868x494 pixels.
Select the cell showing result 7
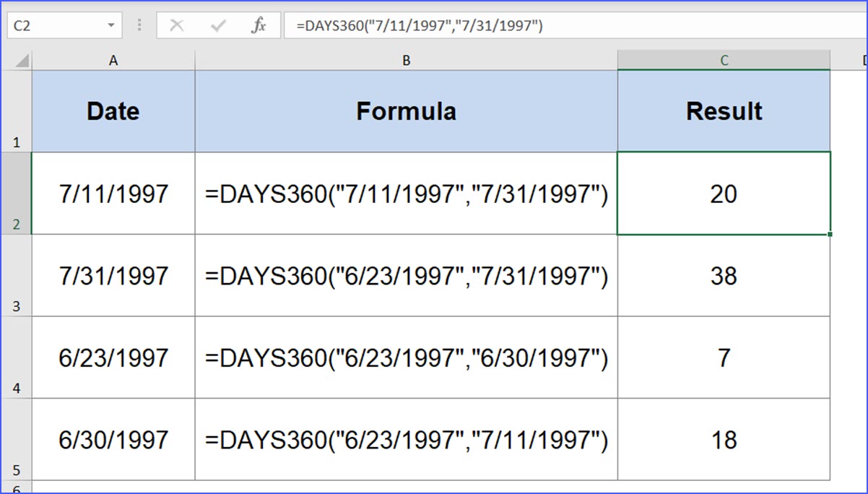(x=724, y=358)
